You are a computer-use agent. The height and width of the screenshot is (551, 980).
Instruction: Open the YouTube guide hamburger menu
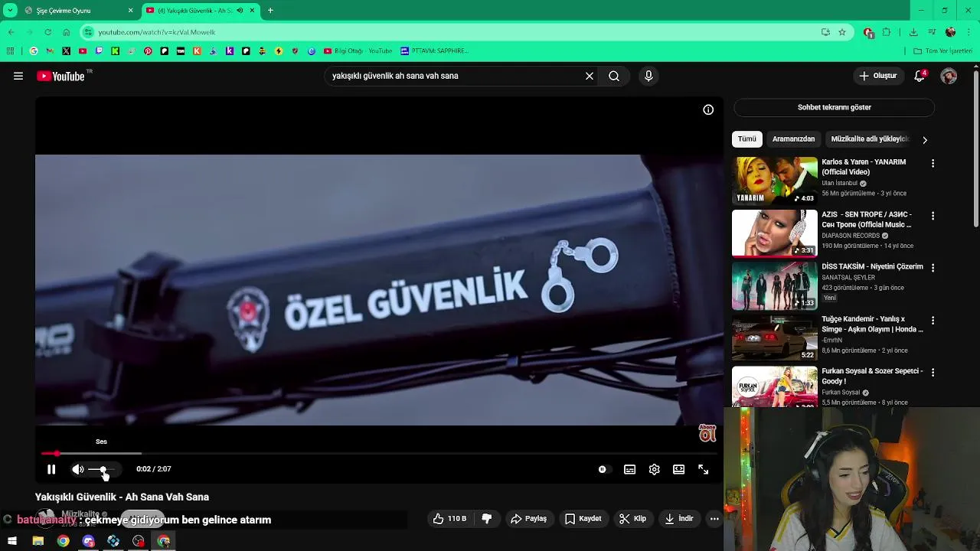[18, 76]
